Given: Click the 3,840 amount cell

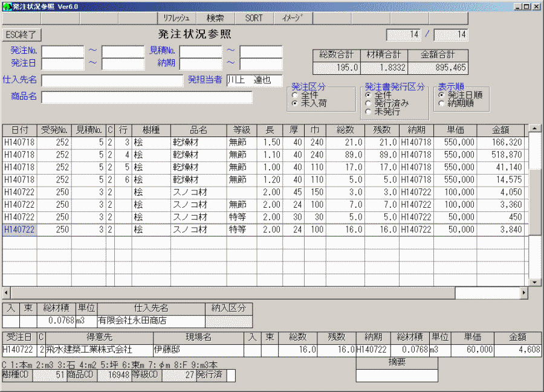Looking at the screenshot, I should [x=500, y=230].
